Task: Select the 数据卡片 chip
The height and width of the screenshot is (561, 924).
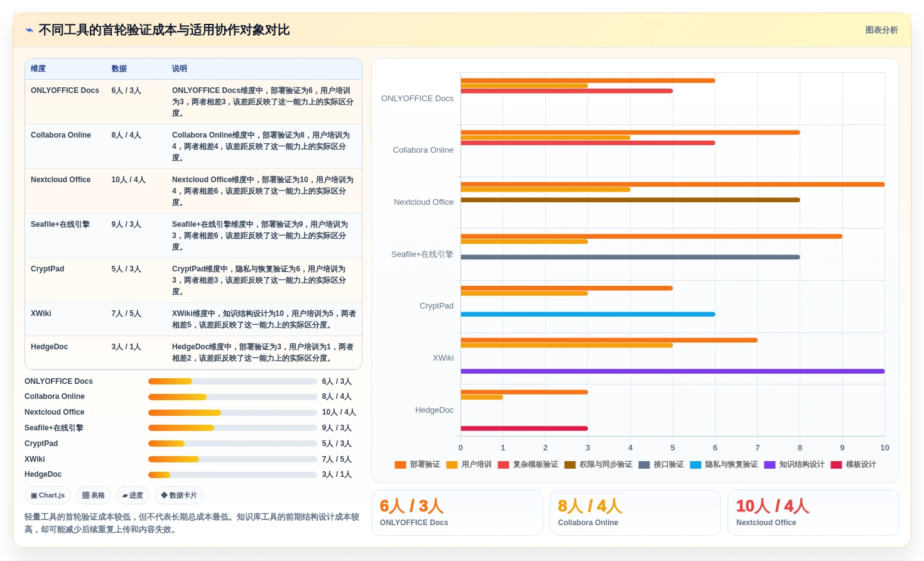Action: 179,495
